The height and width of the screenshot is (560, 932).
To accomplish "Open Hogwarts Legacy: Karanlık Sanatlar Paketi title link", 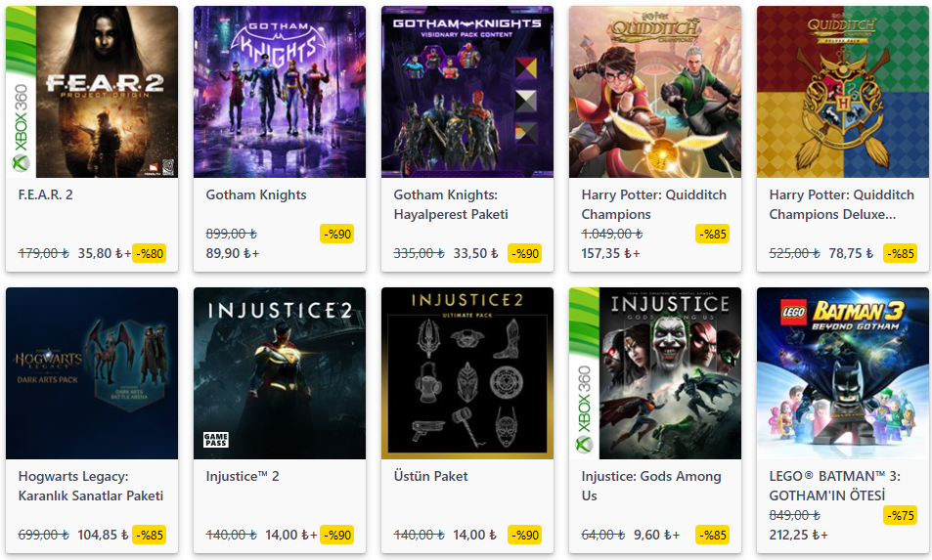I will click(90, 486).
